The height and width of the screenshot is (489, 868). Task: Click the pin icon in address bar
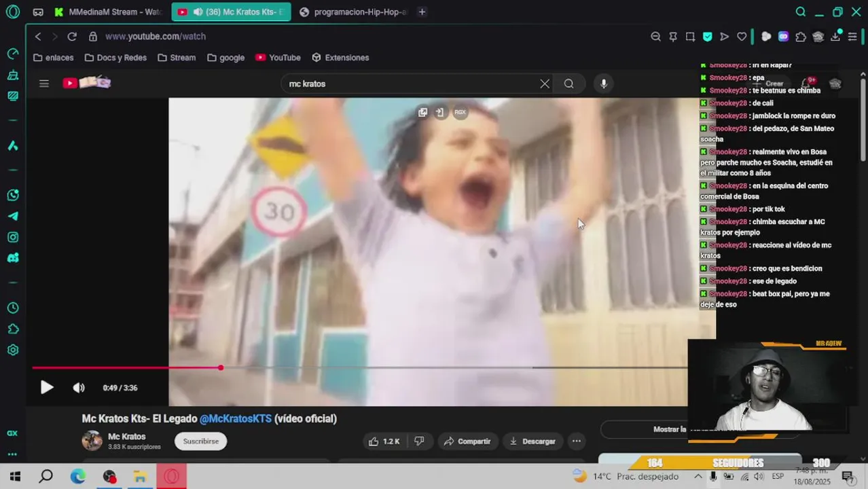point(673,37)
